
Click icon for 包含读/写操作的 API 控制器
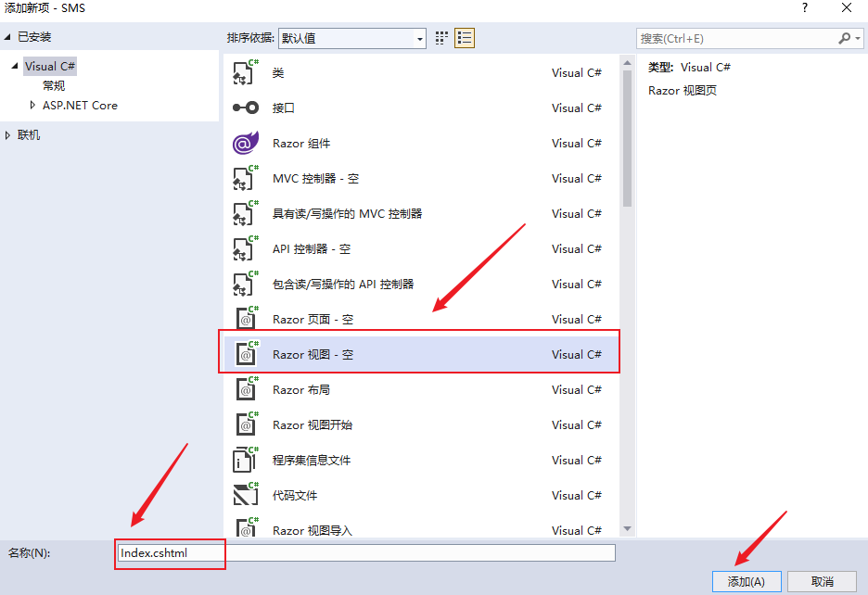click(x=246, y=284)
